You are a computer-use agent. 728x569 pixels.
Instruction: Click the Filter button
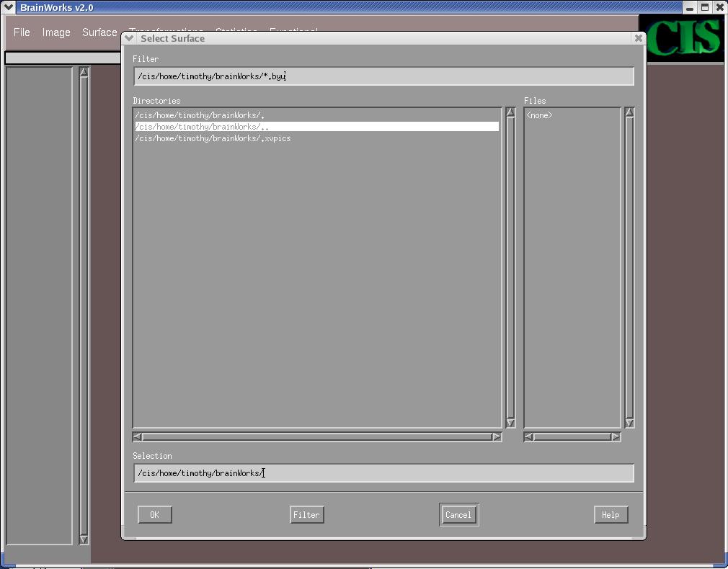[306, 514]
